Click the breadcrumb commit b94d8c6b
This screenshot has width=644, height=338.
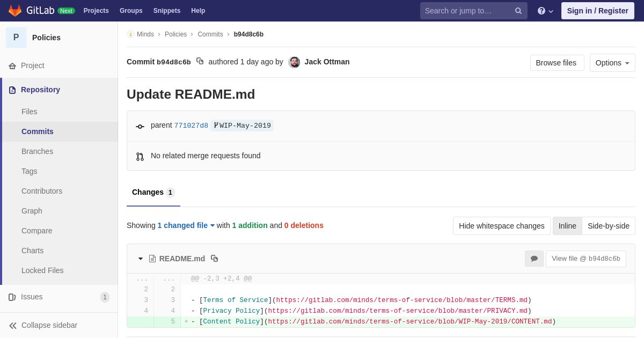(x=248, y=34)
